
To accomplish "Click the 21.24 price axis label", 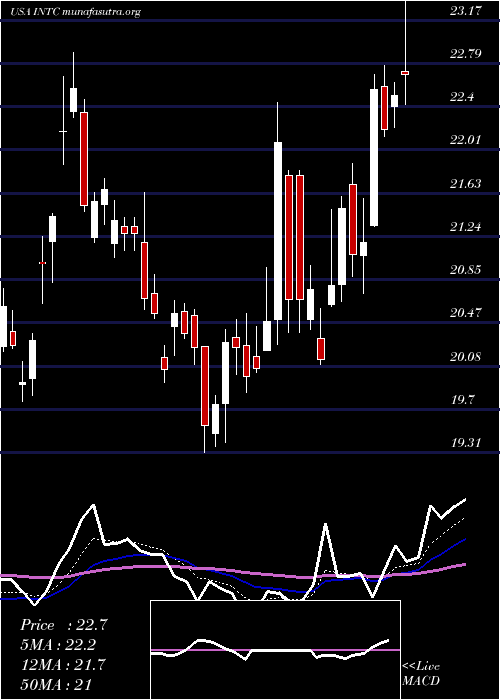I will click(x=465, y=227).
